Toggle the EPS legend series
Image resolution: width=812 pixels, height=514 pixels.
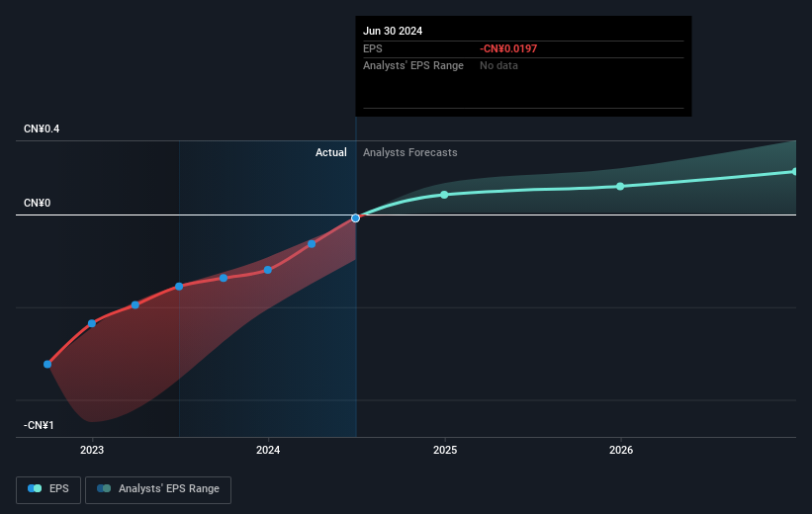pyautogui.click(x=48, y=489)
